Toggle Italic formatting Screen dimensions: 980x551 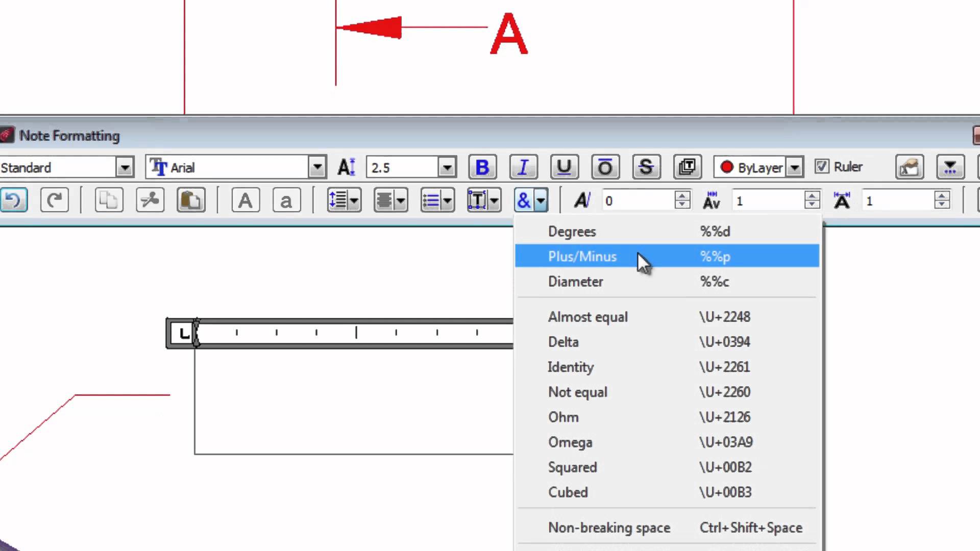pyautogui.click(x=523, y=167)
